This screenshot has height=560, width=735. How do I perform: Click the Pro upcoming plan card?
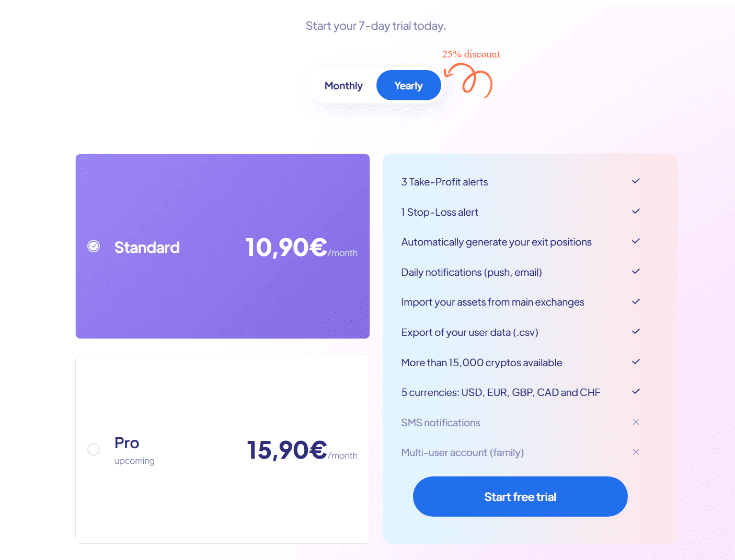click(x=222, y=501)
